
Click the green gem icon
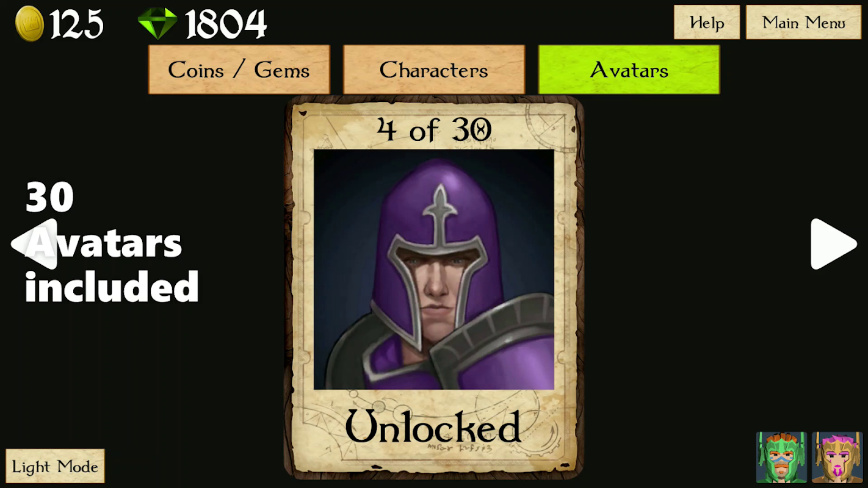[157, 24]
